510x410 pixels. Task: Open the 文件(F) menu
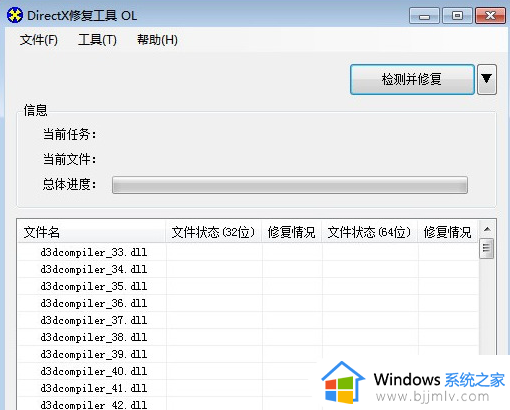39,40
